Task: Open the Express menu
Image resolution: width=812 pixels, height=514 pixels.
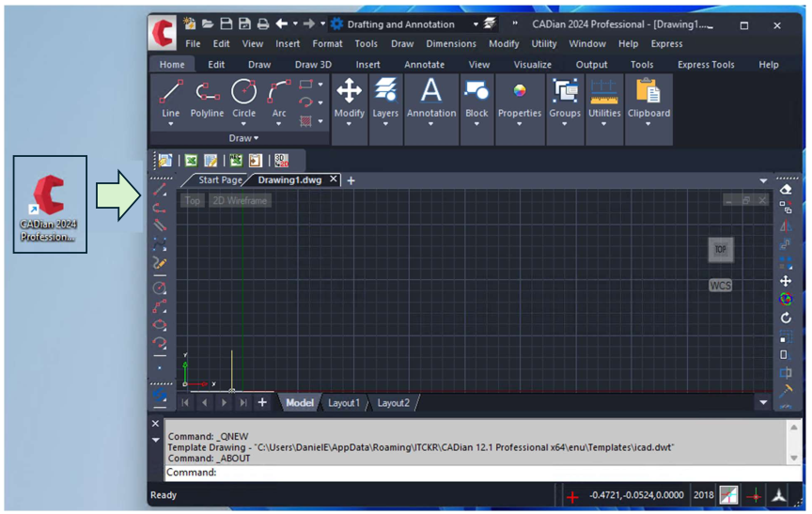Action: [x=666, y=44]
